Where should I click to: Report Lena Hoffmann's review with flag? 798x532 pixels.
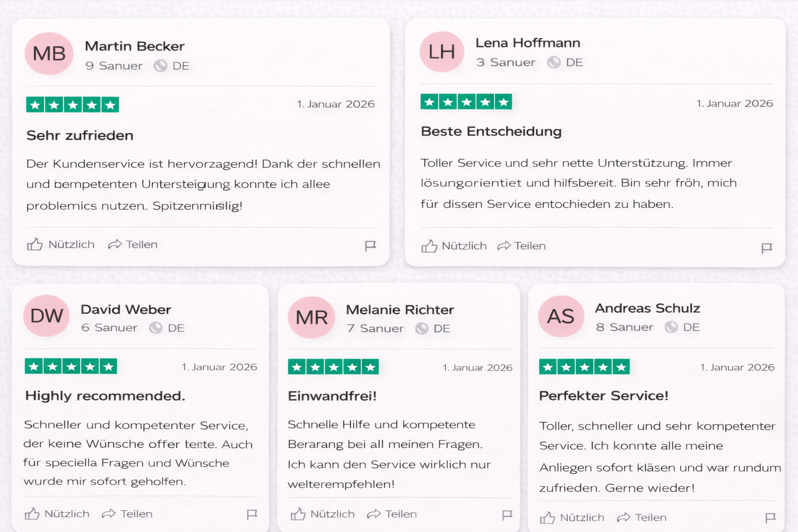coord(766,248)
